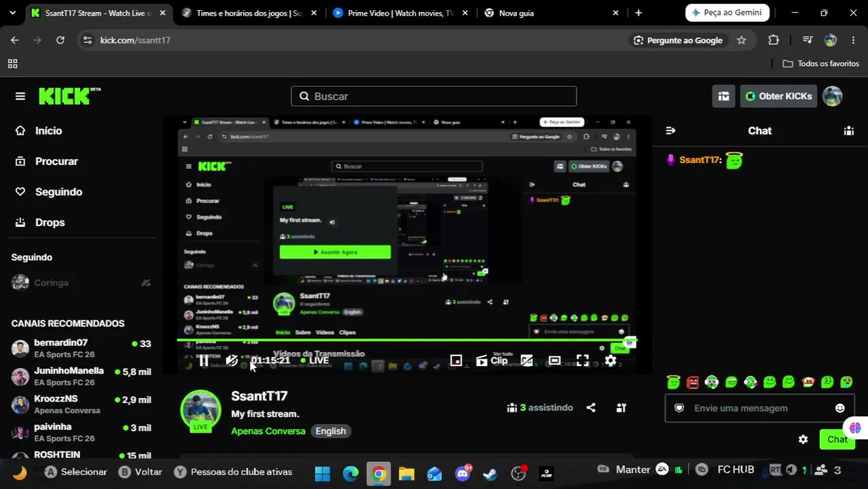The width and height of the screenshot is (868, 489).
Task: Insert the heart-eyes drooling emote
Action: [846, 382]
